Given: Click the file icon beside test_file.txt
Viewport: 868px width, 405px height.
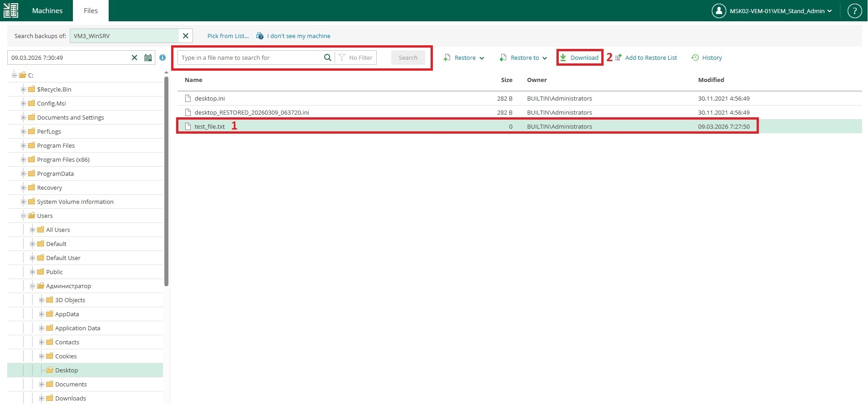Looking at the screenshot, I should click(x=188, y=126).
